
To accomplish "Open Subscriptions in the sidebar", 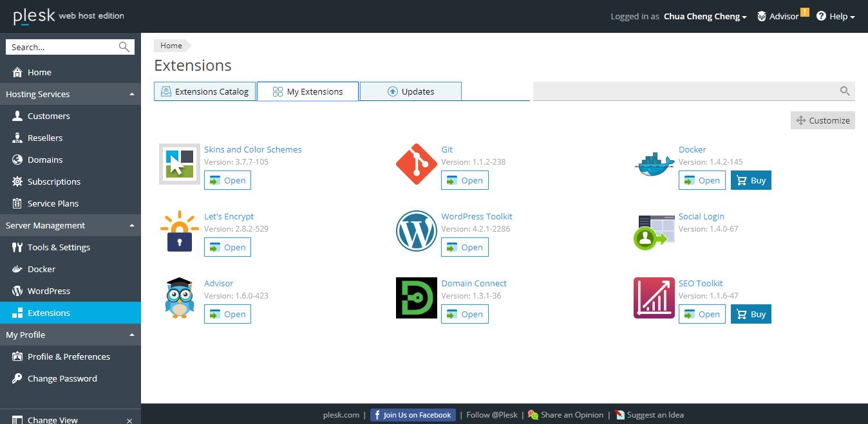I will (x=70, y=181).
